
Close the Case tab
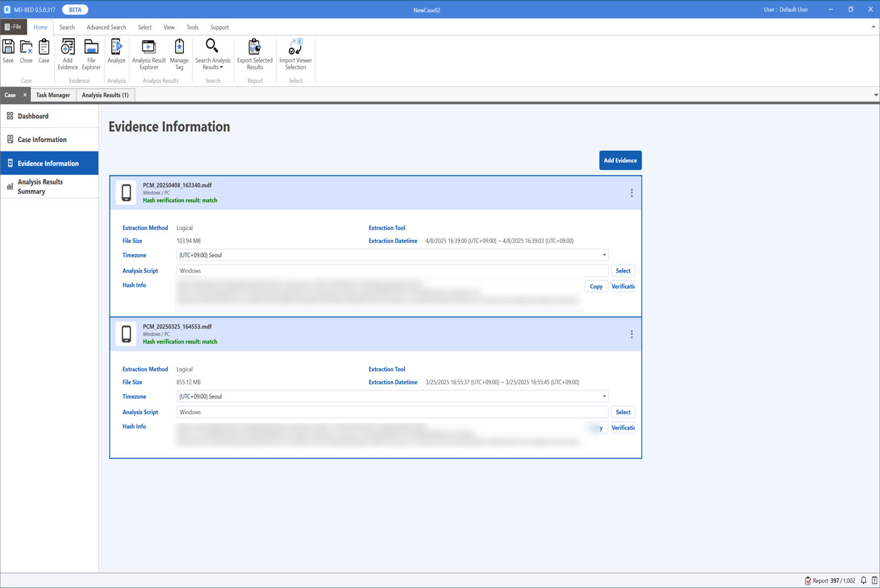tap(25, 95)
